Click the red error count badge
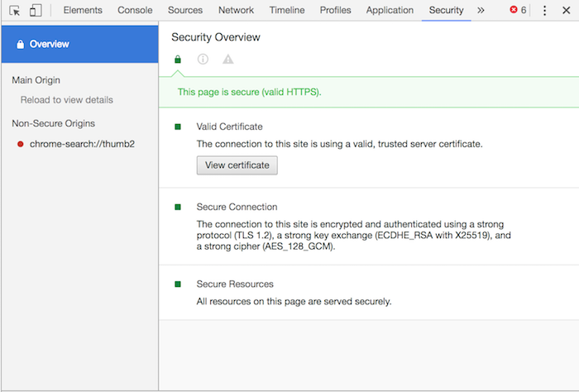 pos(519,11)
